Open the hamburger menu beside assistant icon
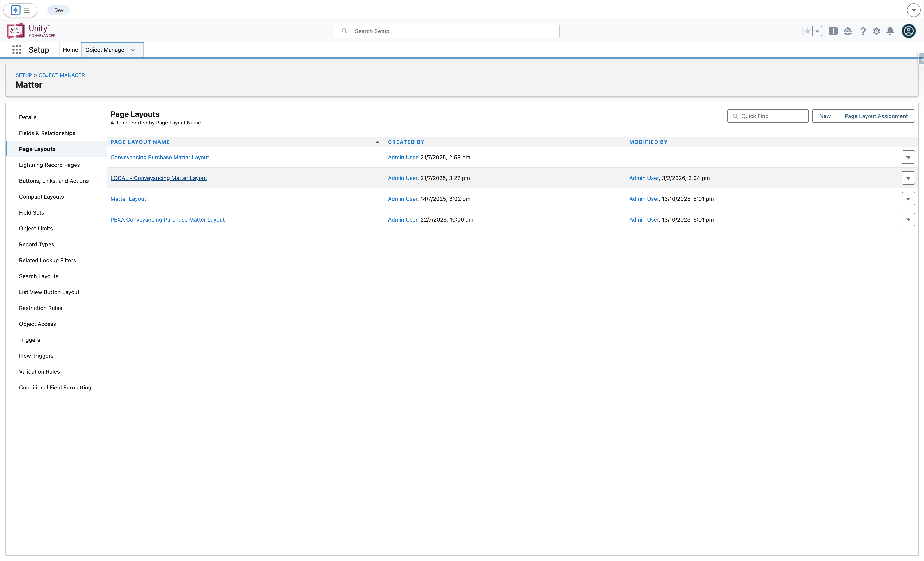The height and width of the screenshot is (561, 924). point(27,10)
